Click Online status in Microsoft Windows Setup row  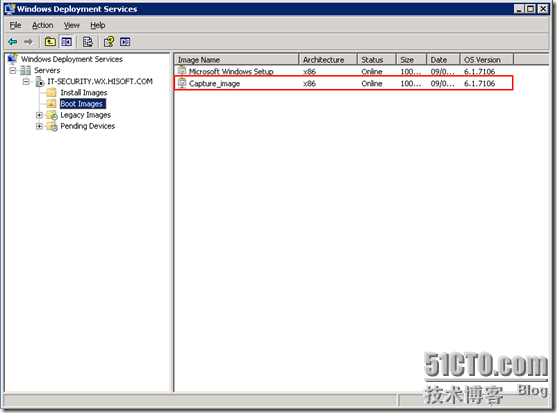coord(372,71)
